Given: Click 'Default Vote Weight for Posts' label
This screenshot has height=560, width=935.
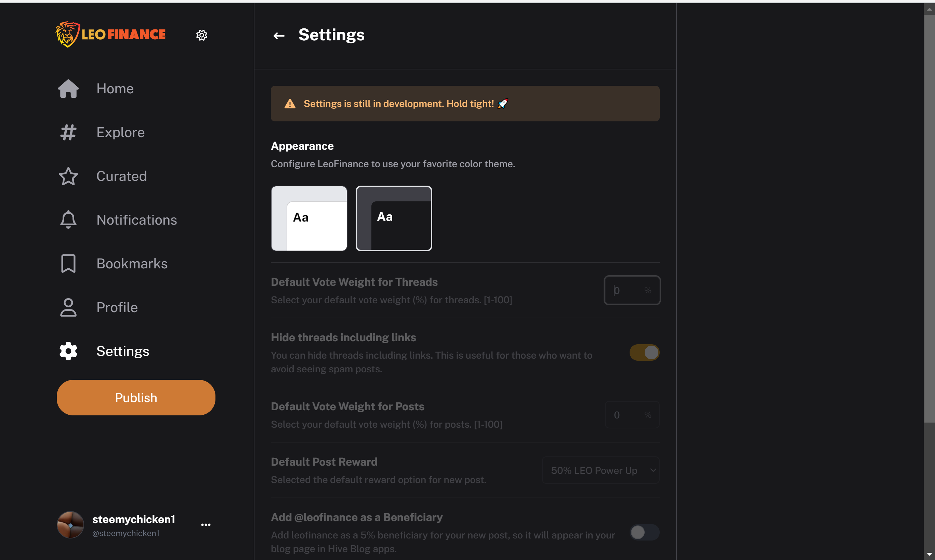Looking at the screenshot, I should 347,406.
